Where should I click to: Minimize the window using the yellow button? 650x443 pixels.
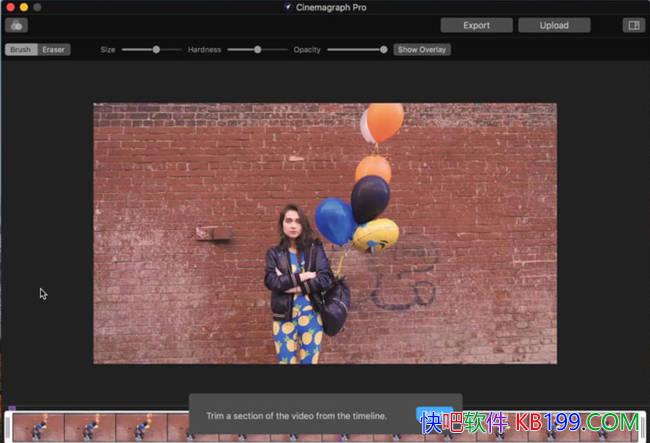(x=23, y=7)
